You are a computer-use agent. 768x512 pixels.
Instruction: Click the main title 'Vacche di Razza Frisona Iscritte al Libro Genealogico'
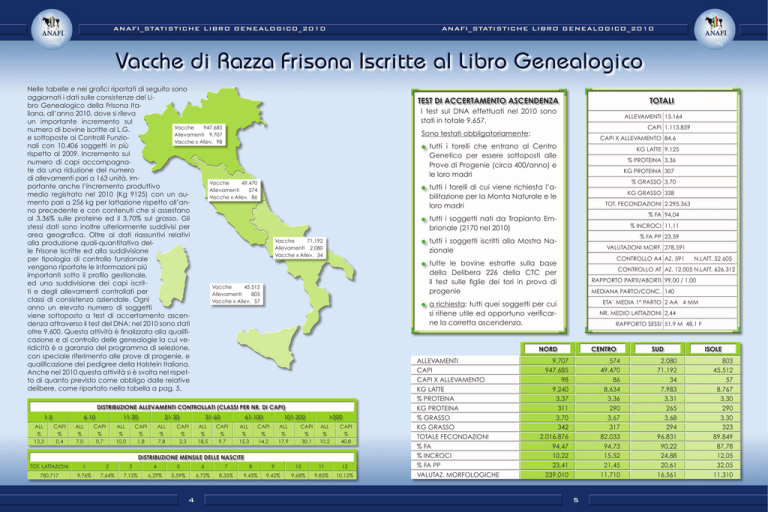point(379,62)
